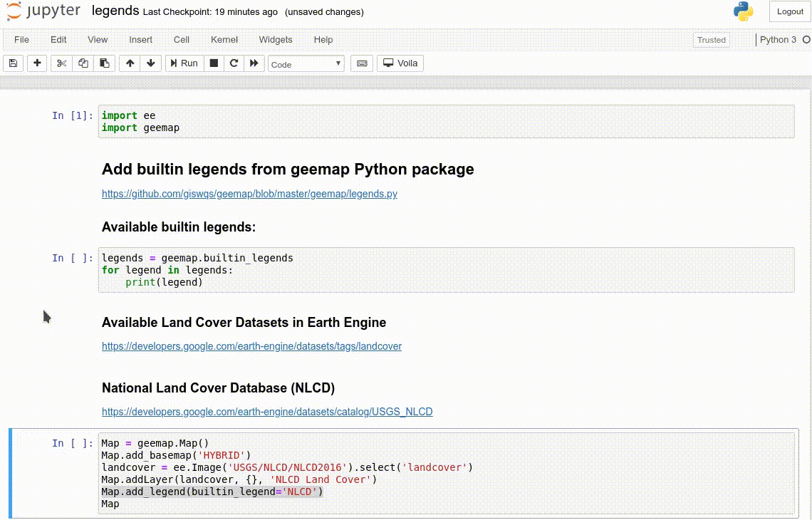Interrupt the kernel with the stop icon
Image resolution: width=812 pixels, height=520 pixels.
pos(214,63)
